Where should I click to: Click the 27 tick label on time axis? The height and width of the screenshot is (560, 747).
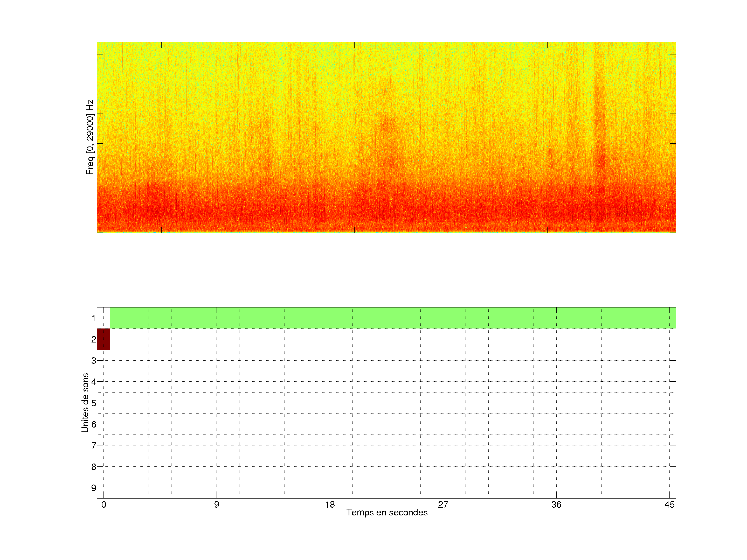tap(443, 505)
